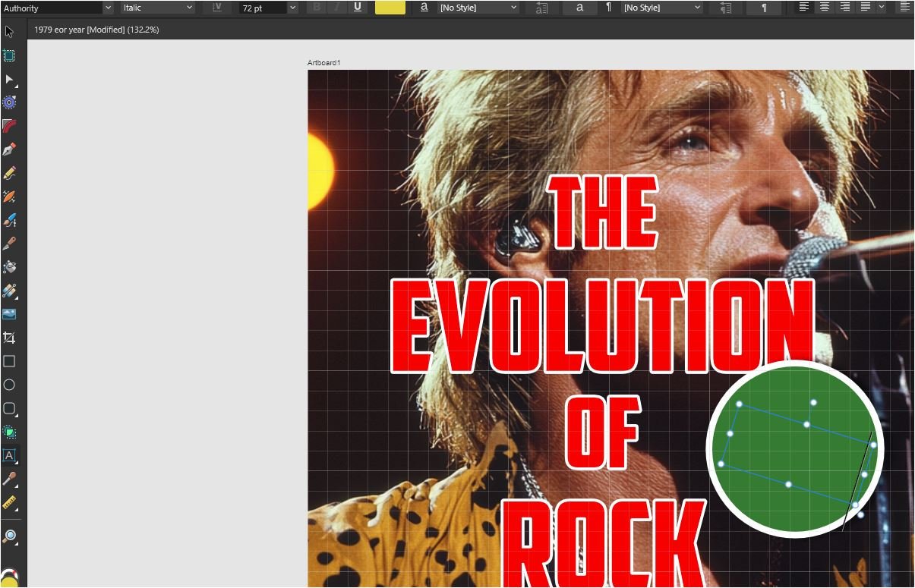This screenshot has width=915, height=588.
Task: Select the Measure ruler tool
Action: pos(9,502)
